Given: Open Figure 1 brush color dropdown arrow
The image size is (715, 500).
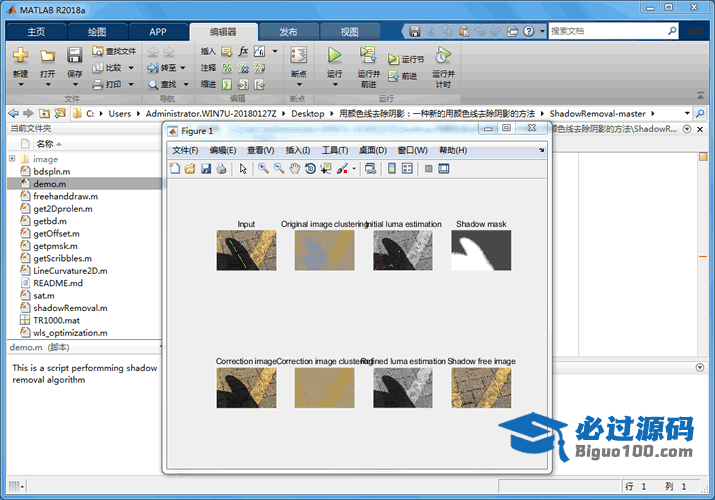Looking at the screenshot, I should tap(354, 169).
